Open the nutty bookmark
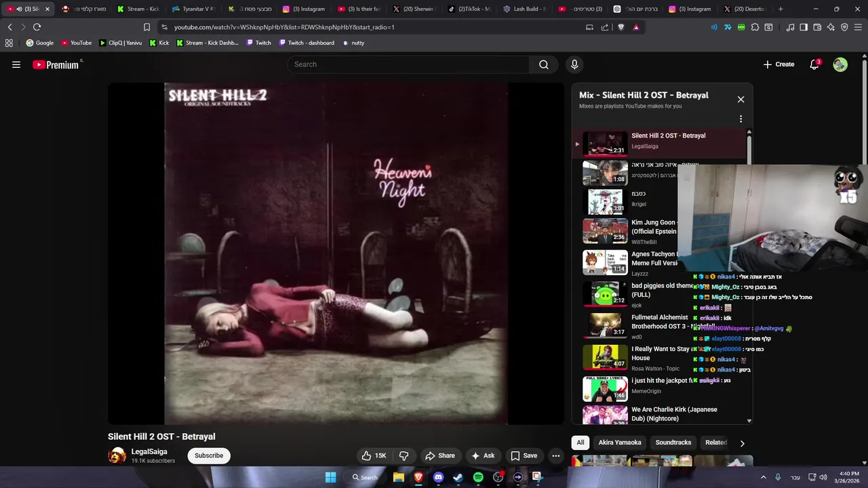Screen dimensions: 868x488 pyautogui.click(x=353, y=43)
